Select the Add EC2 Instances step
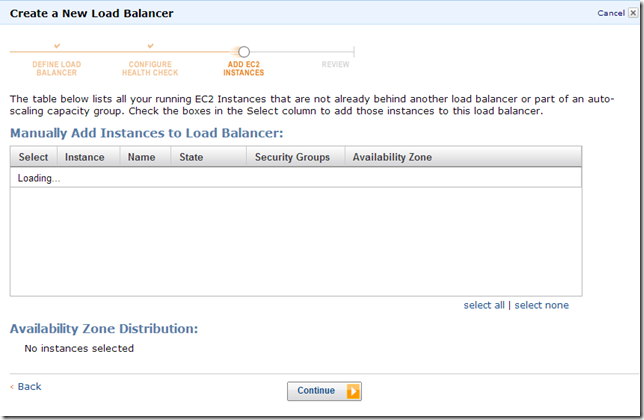This screenshot has width=644, height=420. click(244, 69)
